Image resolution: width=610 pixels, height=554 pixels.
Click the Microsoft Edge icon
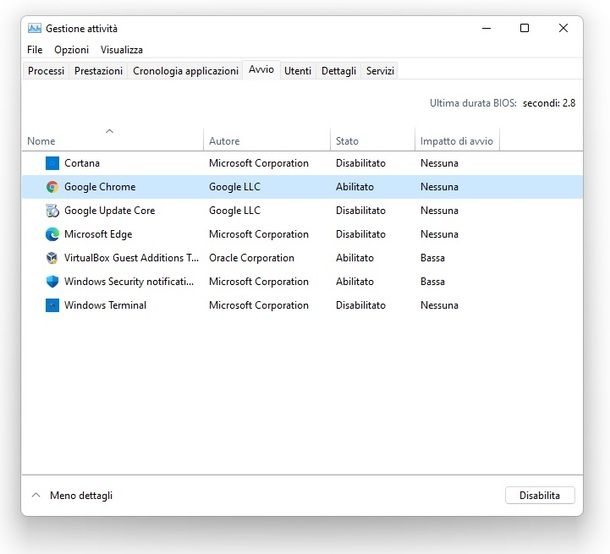tap(52, 234)
